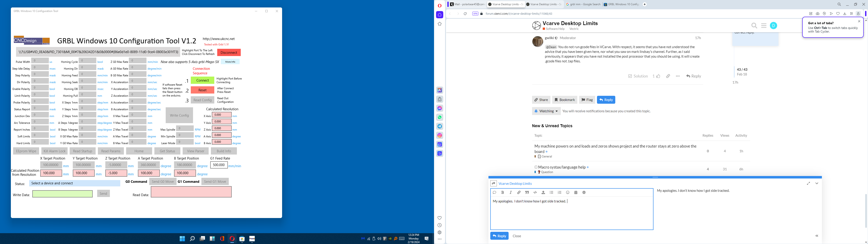This screenshot has height=244, width=868.
Task: Click Share button under topic
Action: (x=541, y=100)
